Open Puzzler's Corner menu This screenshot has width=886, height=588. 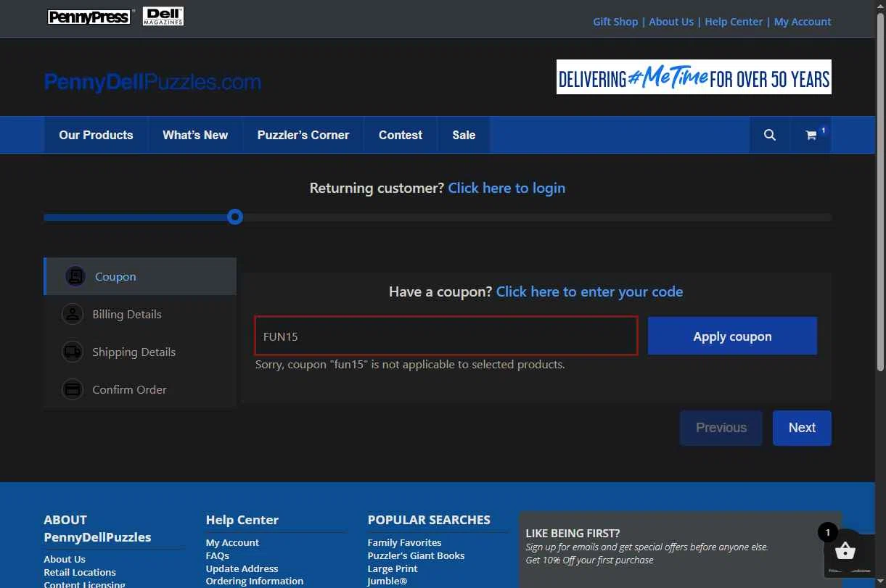(x=303, y=135)
